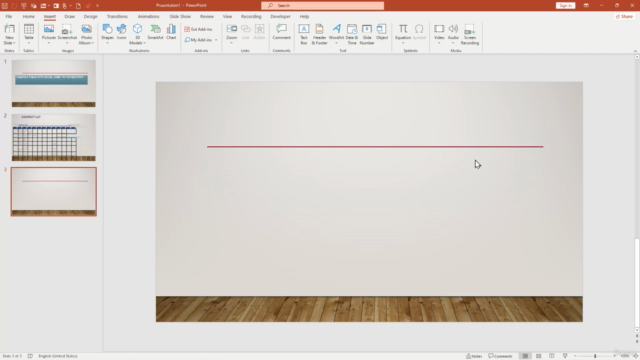Click the zoom in plus button
Image resolution: width=640 pixels, height=360 pixels.
tap(615, 356)
